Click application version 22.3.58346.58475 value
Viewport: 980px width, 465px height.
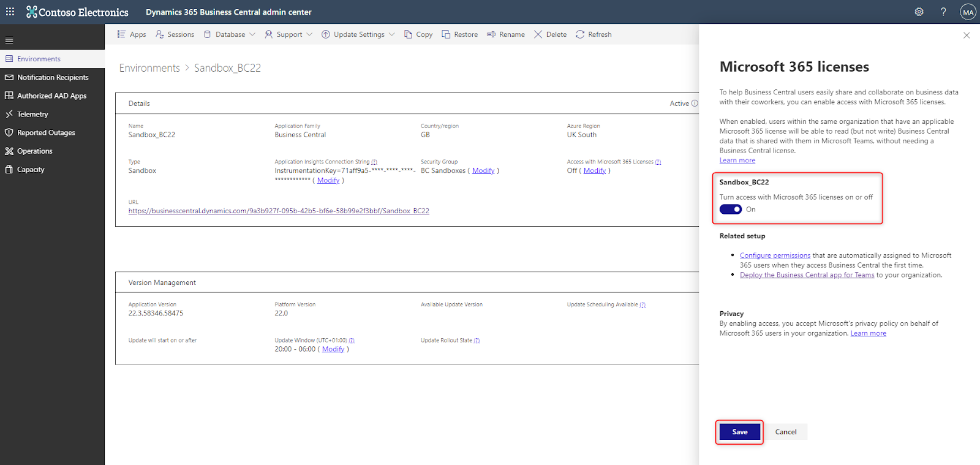(156, 313)
